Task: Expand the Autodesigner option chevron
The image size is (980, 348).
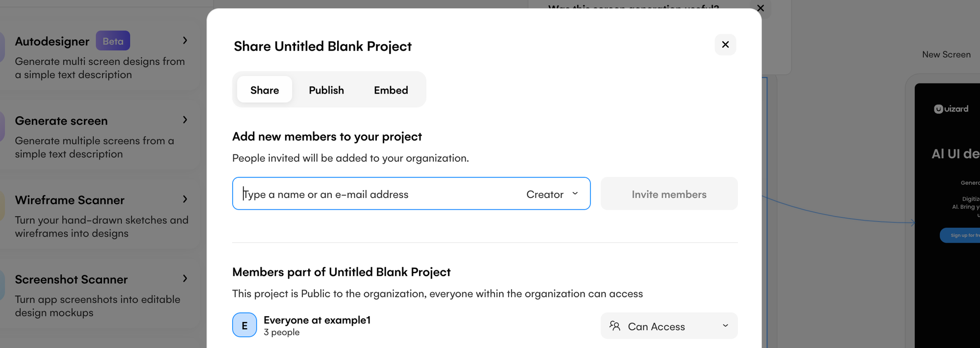Action: 185,41
